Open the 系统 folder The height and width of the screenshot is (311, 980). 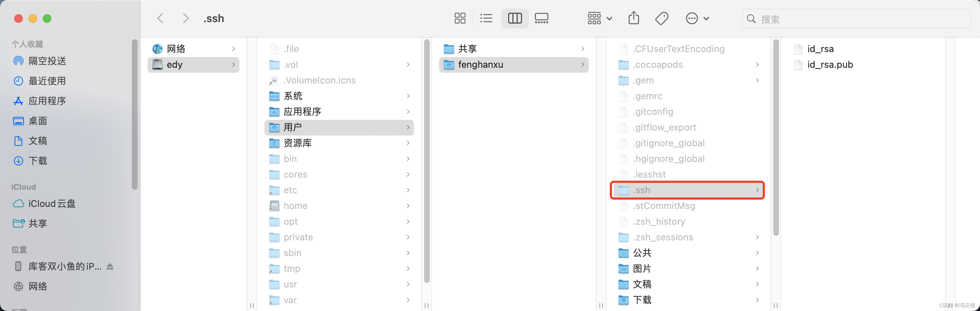click(x=339, y=96)
